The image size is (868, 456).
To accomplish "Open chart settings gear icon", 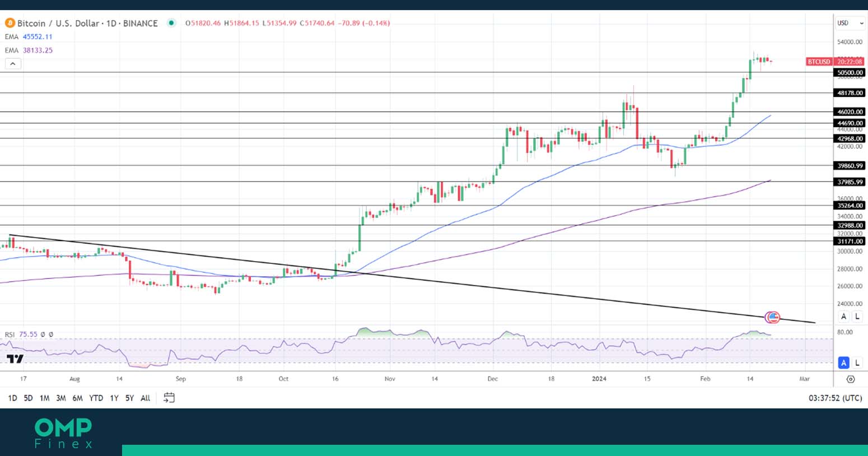I will point(851,379).
